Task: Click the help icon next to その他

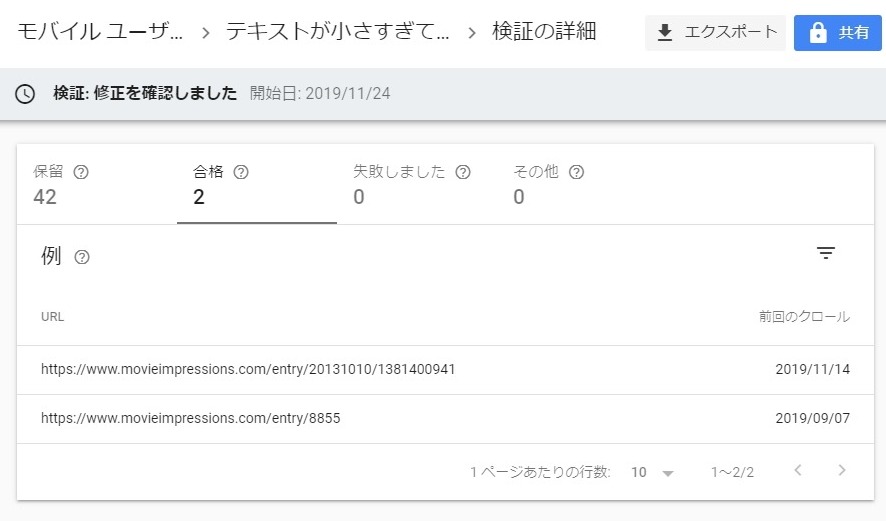Action: pyautogui.click(x=576, y=172)
